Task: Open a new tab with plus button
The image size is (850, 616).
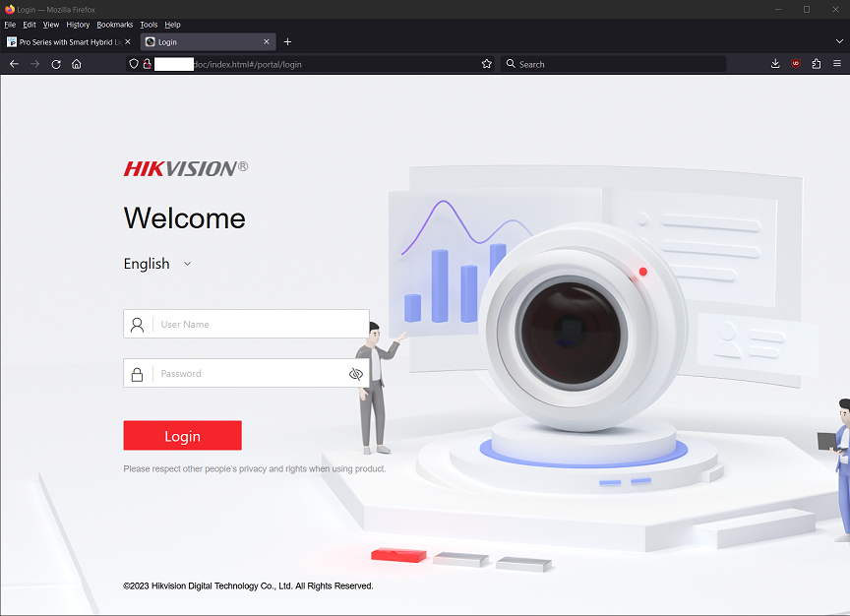Action: (x=288, y=41)
